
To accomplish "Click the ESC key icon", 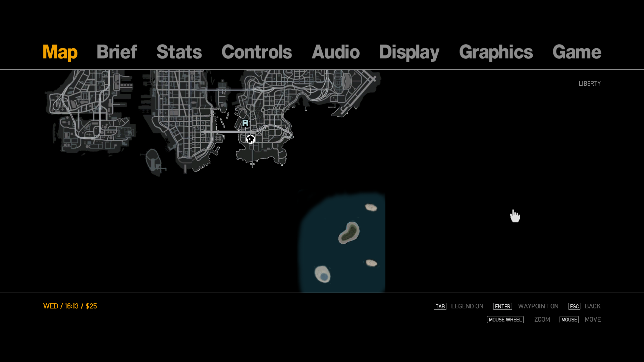I will pos(574,306).
